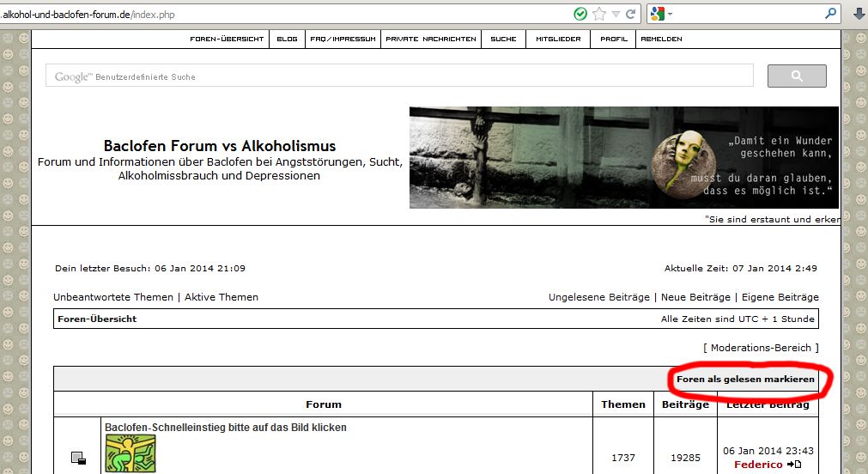Image resolution: width=868 pixels, height=474 pixels.
Task: Click the magnifier in the browser search box
Action: click(830, 14)
